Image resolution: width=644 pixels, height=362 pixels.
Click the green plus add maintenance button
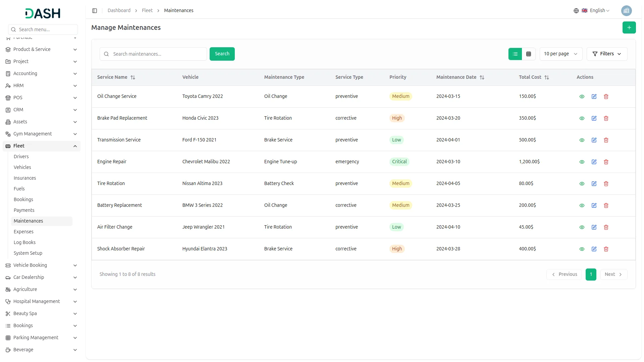pyautogui.click(x=629, y=27)
